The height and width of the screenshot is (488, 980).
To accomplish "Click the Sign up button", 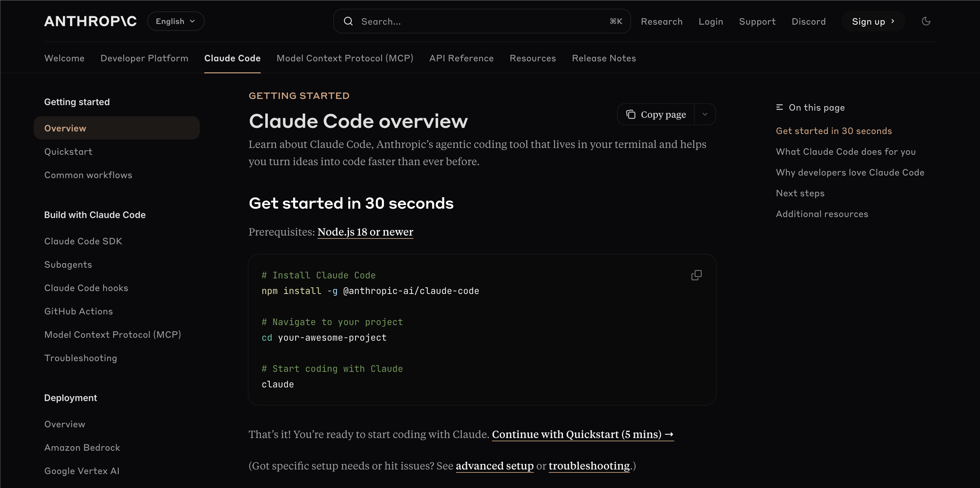I will pos(873,21).
